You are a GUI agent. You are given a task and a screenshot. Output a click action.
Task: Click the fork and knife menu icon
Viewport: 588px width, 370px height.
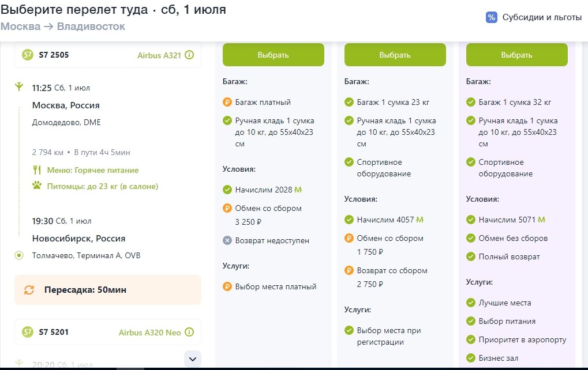click(x=37, y=170)
